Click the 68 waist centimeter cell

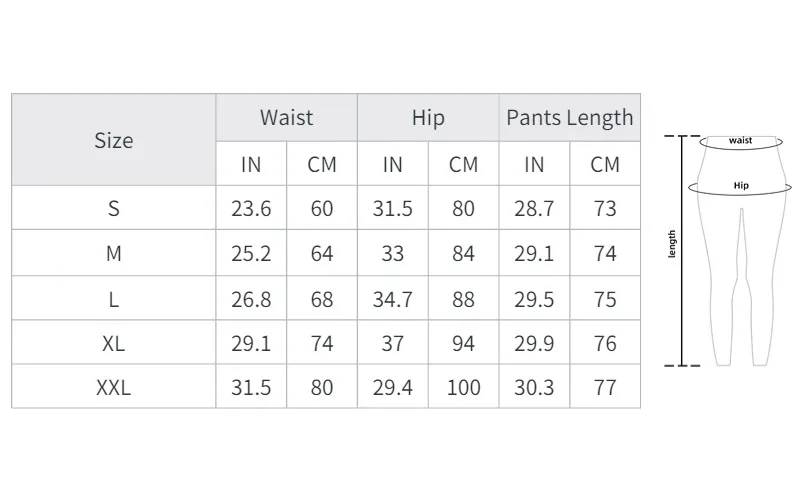(x=322, y=298)
